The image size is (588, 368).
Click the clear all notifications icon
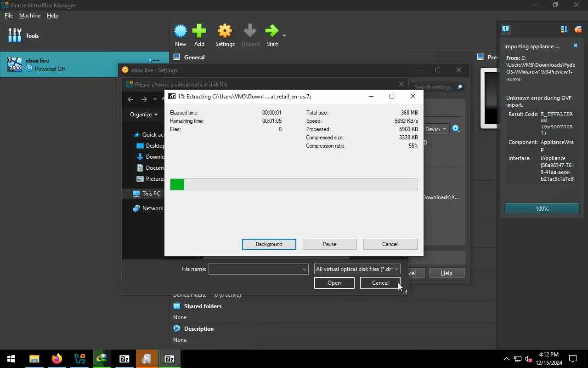[x=578, y=29]
